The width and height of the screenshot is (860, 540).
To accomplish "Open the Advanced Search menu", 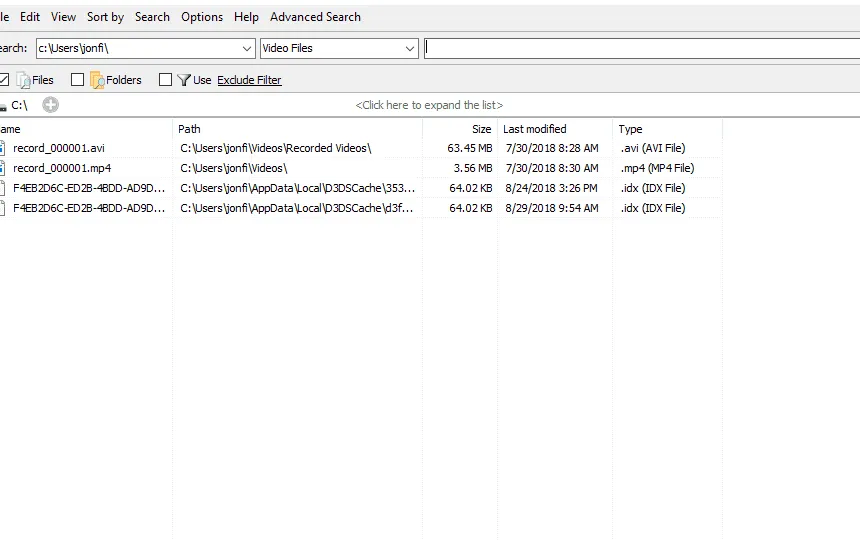I will pos(315,17).
